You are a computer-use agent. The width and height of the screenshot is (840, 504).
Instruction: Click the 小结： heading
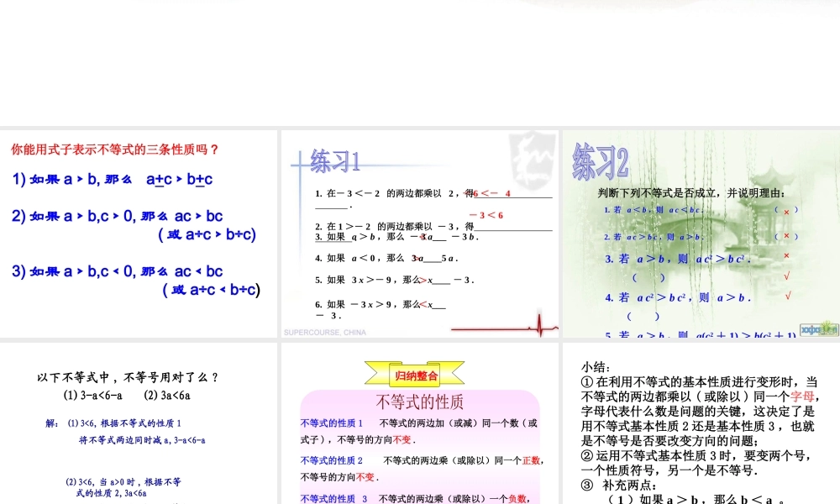(x=596, y=367)
